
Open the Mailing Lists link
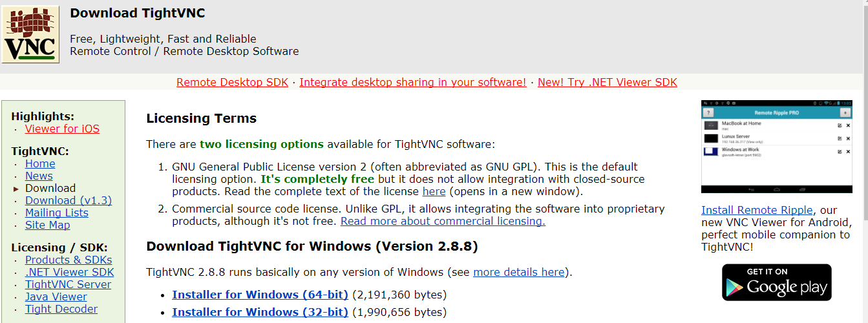(x=57, y=213)
